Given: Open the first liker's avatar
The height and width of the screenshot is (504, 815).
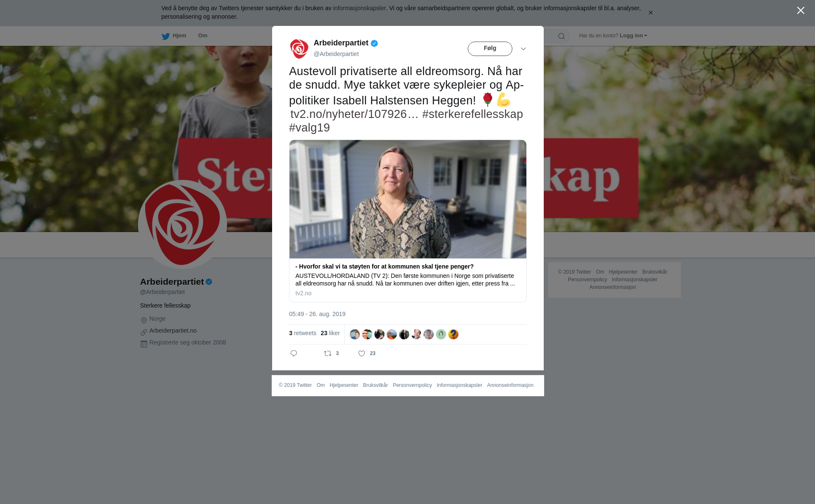Looking at the screenshot, I should 355,334.
